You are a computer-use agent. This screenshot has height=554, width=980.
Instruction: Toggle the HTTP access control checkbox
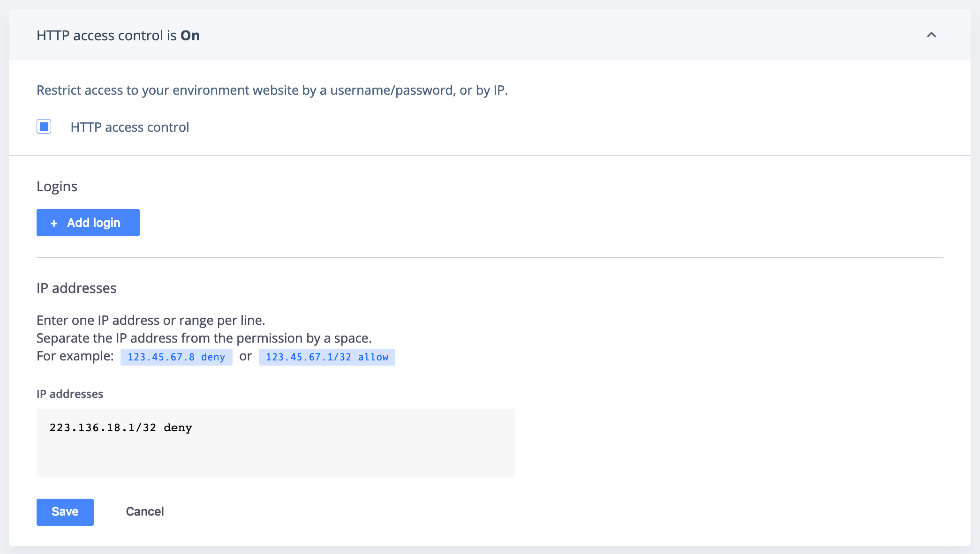click(44, 127)
